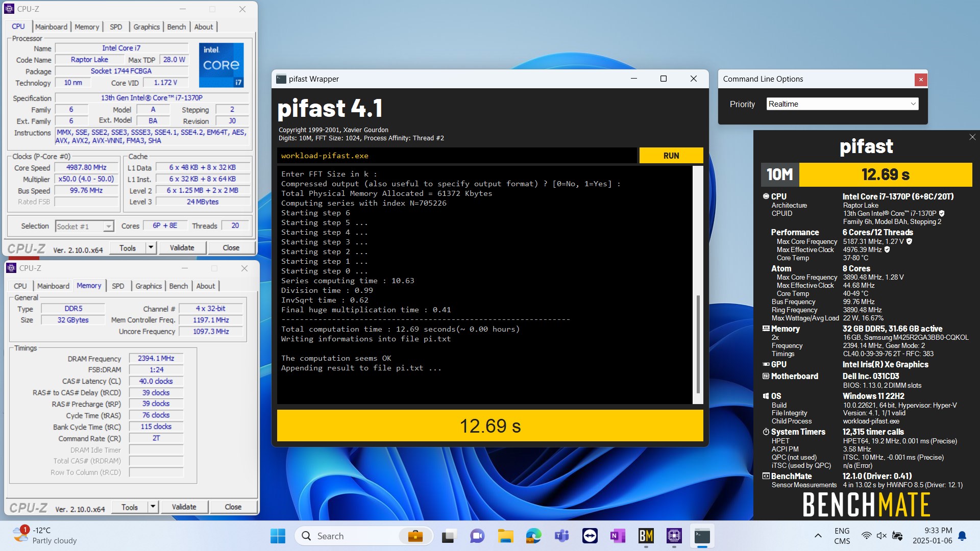Click the verified shield next to CPUID
The height and width of the screenshot is (551, 980).
click(942, 213)
